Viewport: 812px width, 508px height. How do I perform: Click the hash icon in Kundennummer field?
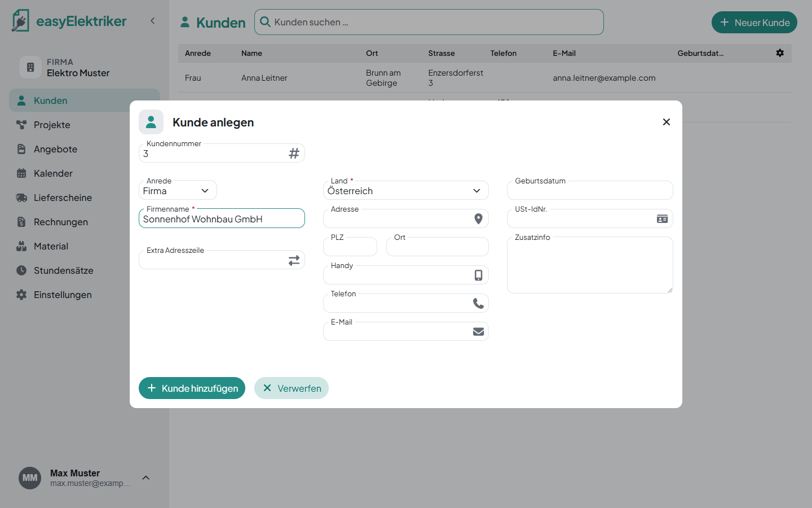tap(294, 154)
